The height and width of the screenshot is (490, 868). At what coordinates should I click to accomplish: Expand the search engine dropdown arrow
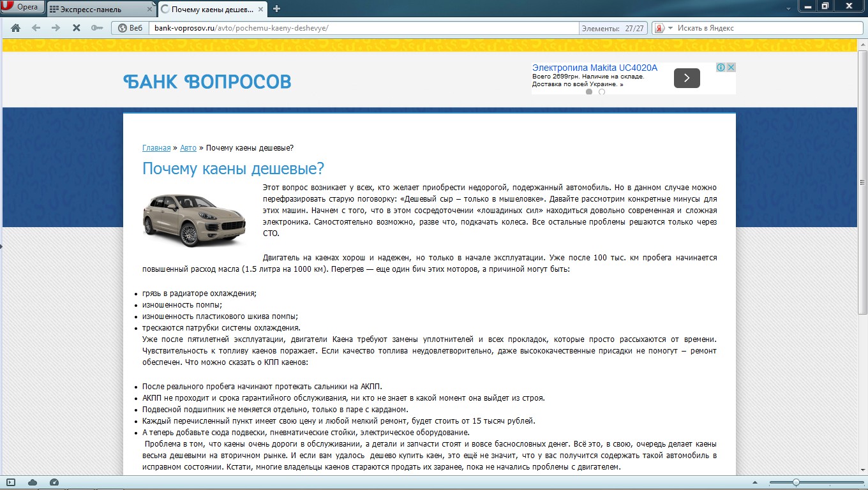click(x=670, y=28)
